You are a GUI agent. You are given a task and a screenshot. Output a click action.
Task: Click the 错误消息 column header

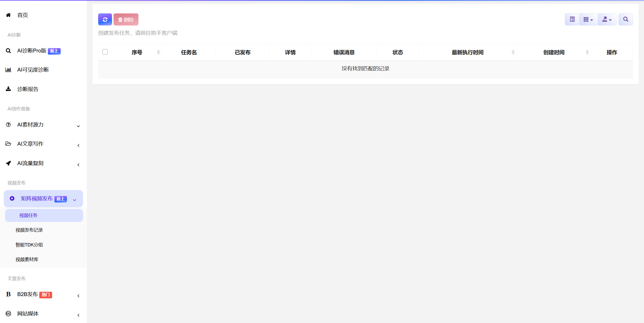click(x=344, y=52)
